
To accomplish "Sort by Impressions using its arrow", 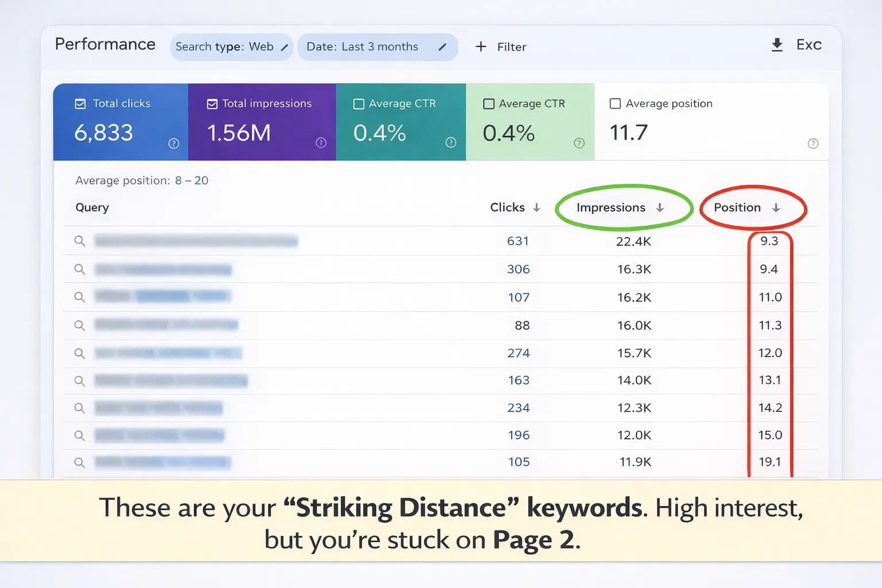I will click(660, 208).
